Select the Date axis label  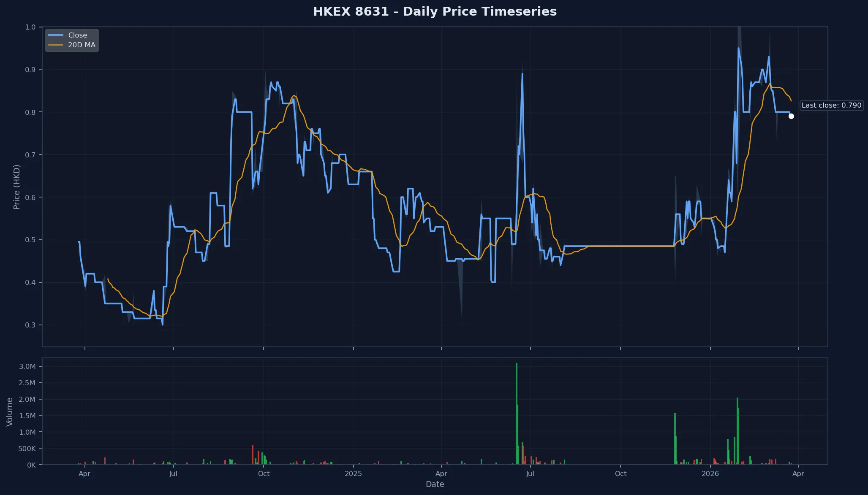(435, 484)
